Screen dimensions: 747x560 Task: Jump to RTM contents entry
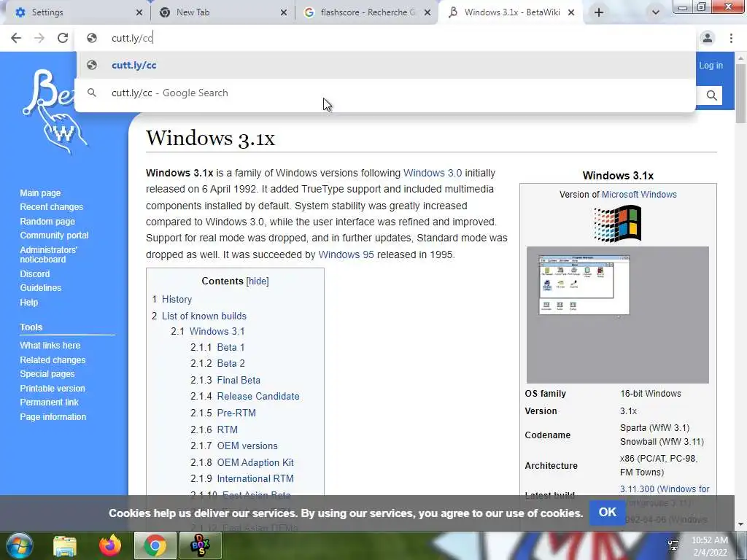pos(228,429)
